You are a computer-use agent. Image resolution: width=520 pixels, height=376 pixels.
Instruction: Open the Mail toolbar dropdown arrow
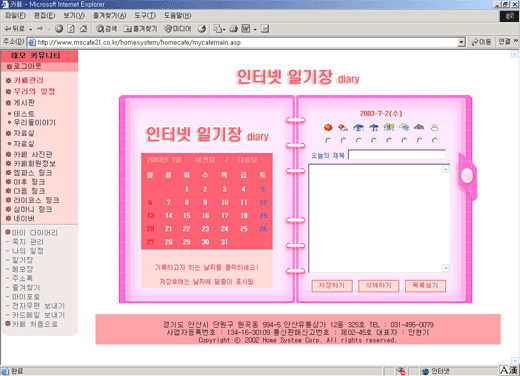click(224, 29)
